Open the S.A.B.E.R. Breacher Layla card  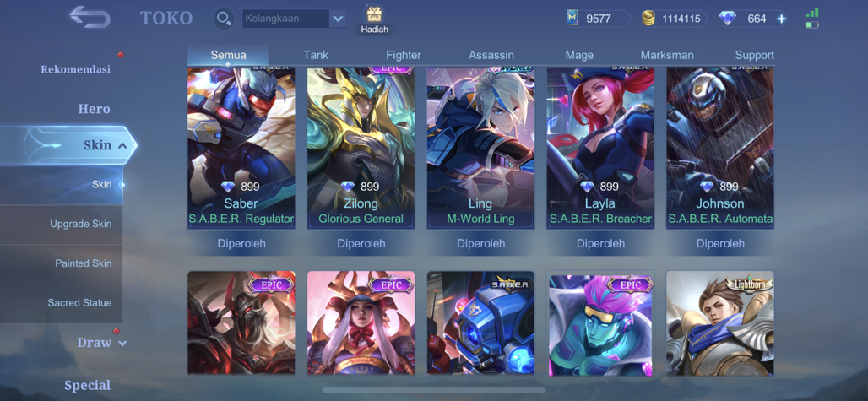pyautogui.click(x=600, y=149)
